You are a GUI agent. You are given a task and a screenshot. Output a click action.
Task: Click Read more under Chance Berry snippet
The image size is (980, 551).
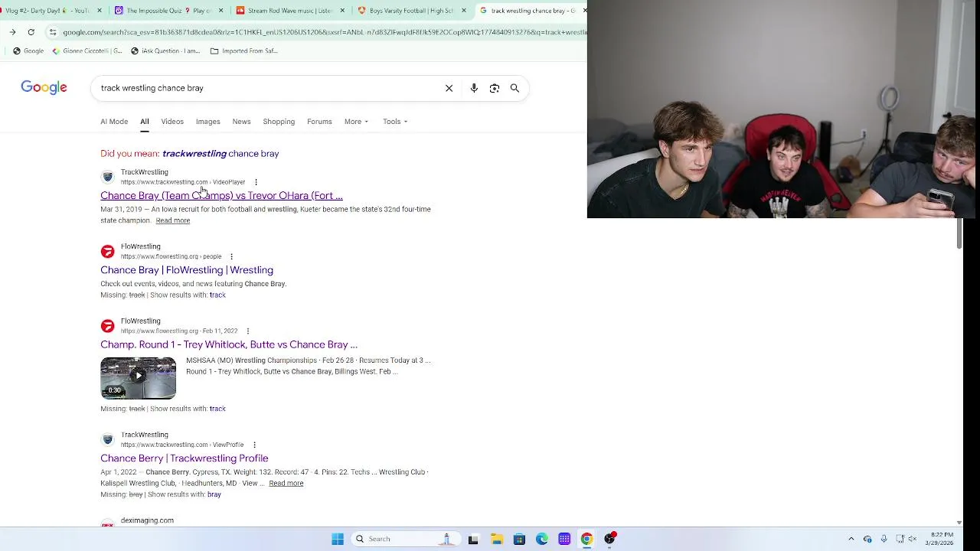286,484
